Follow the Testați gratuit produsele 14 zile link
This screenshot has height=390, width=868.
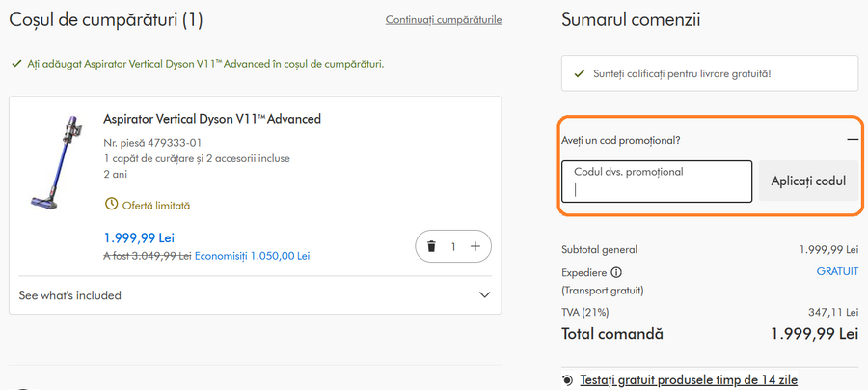coord(689,380)
